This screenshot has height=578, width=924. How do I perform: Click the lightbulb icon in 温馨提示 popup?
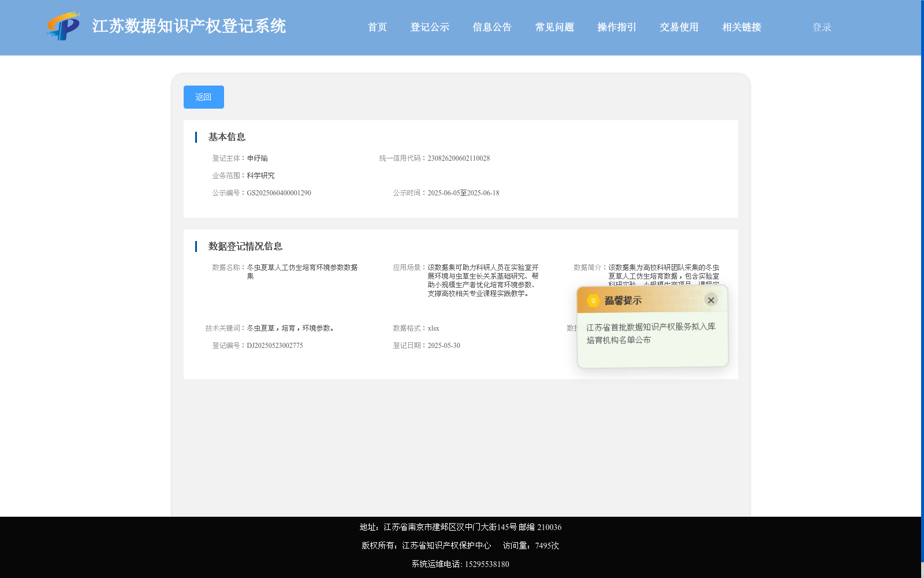point(593,301)
